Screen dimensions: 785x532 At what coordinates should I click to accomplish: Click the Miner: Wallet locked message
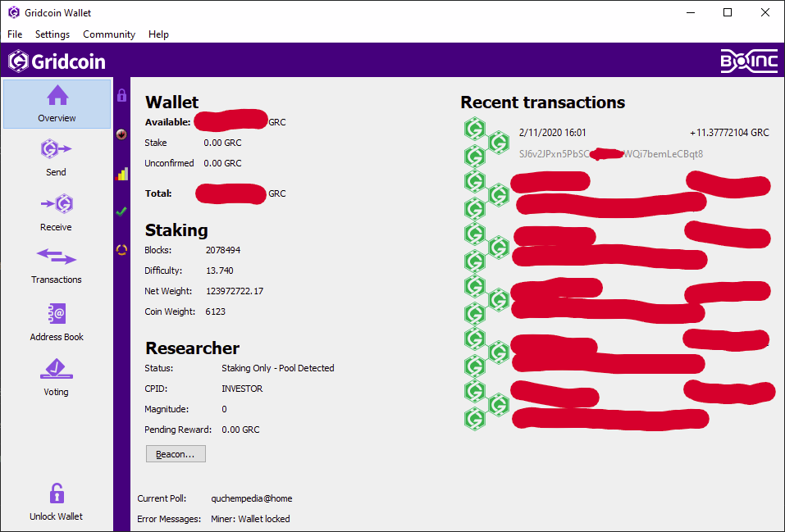pyautogui.click(x=250, y=519)
